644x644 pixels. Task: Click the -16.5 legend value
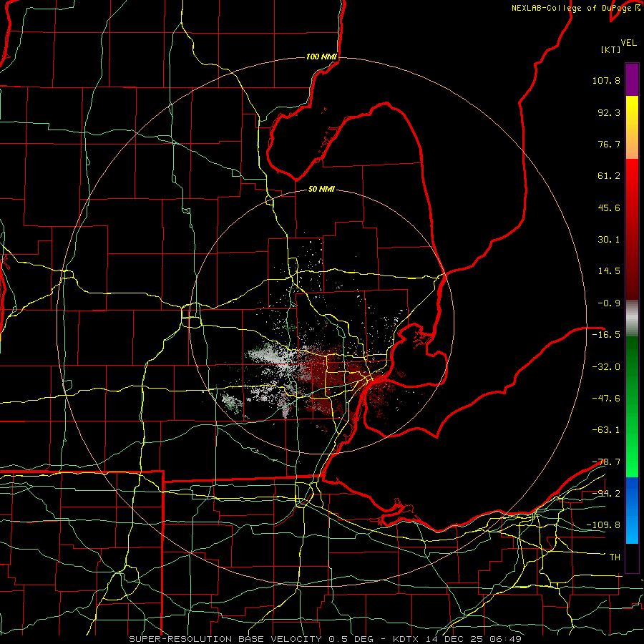point(606,335)
